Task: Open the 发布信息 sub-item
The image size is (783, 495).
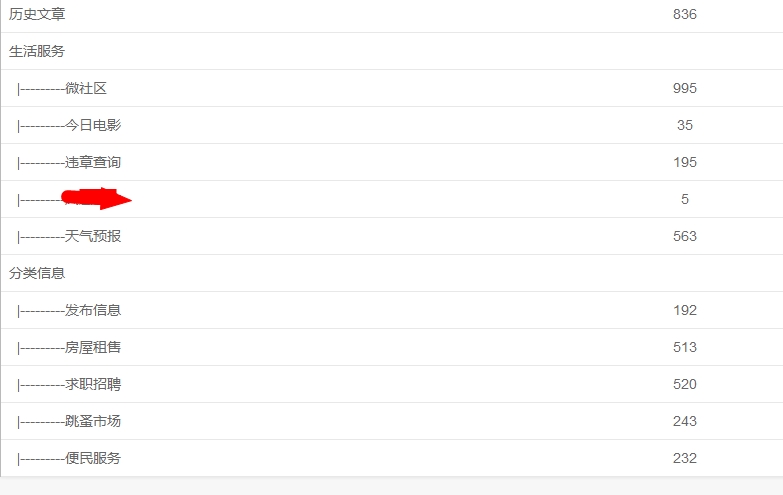Action: (x=93, y=310)
